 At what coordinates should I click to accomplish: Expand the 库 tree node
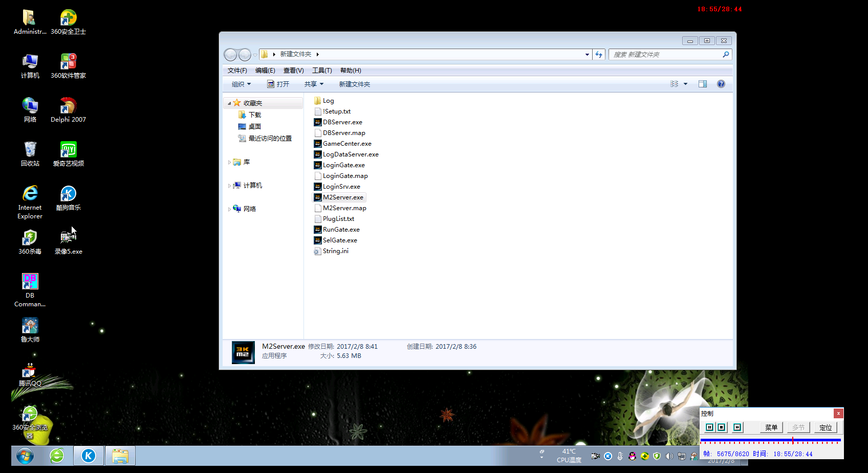point(229,163)
